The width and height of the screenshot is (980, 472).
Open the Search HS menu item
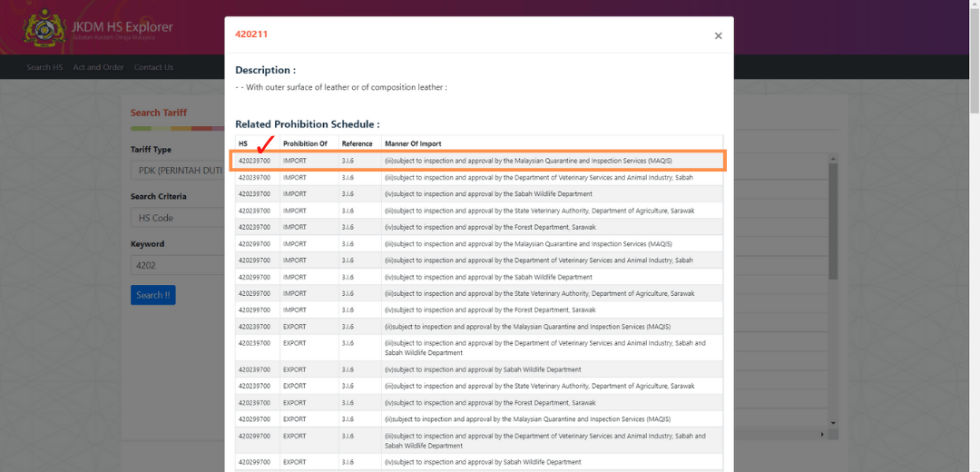(x=44, y=67)
